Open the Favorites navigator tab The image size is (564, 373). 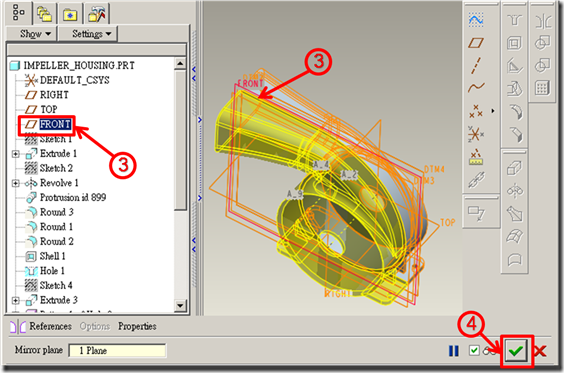70,14
